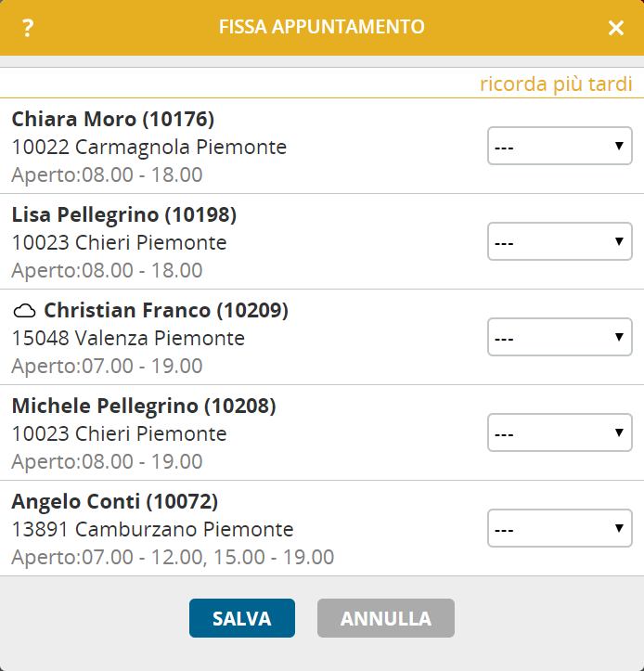Click the Christian Franco (10209) name
The height and width of the screenshot is (671, 644).
(166, 310)
